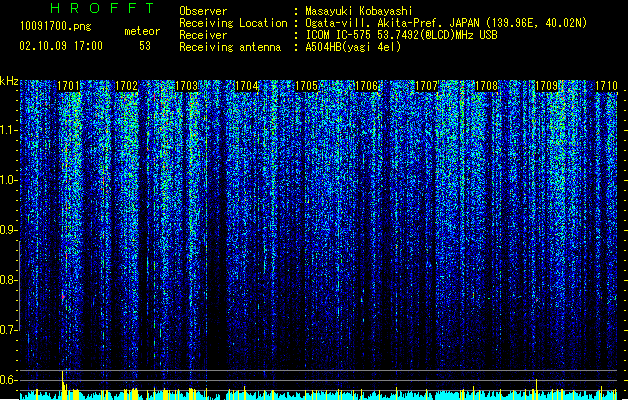Click the ICOM IC-575 receiver text
The width and height of the screenshot is (629, 400).
(401, 35)
